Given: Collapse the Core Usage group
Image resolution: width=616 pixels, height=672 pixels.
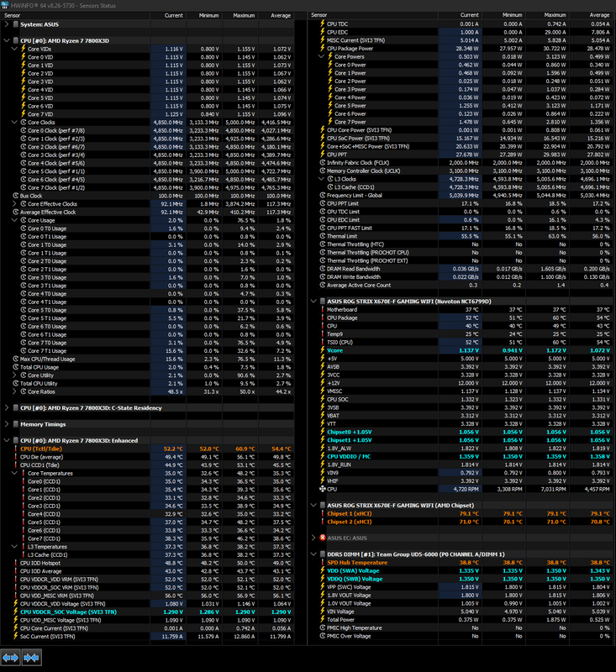Looking at the screenshot, I should [14, 220].
